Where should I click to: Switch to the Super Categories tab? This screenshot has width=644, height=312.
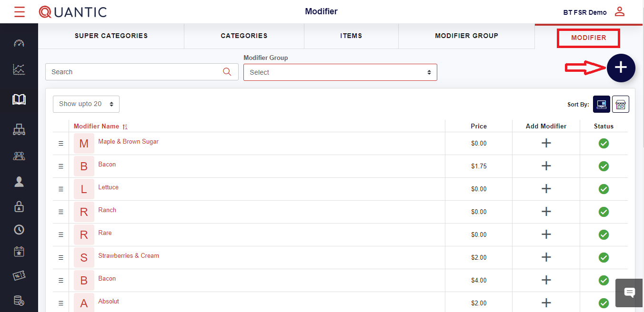click(x=111, y=36)
